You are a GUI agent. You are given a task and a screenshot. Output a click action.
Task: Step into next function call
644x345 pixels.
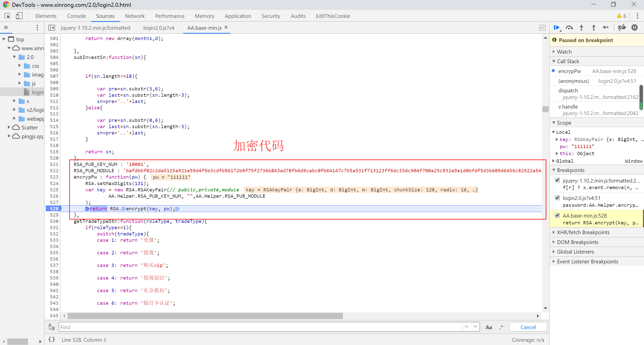coord(581,28)
